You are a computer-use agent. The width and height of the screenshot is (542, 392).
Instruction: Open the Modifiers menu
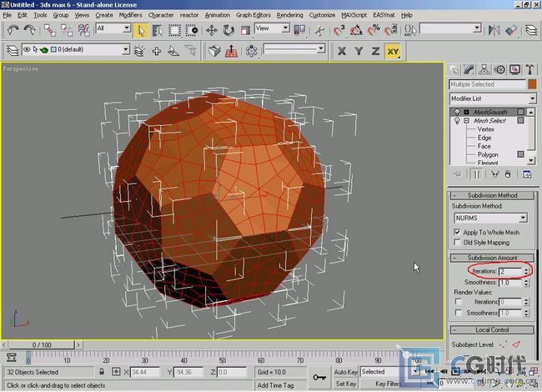pyautogui.click(x=130, y=15)
